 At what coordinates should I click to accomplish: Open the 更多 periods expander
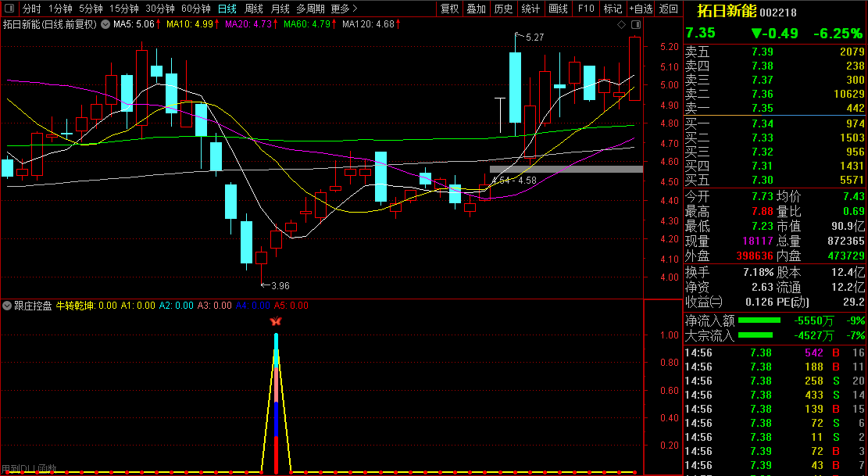click(x=344, y=9)
